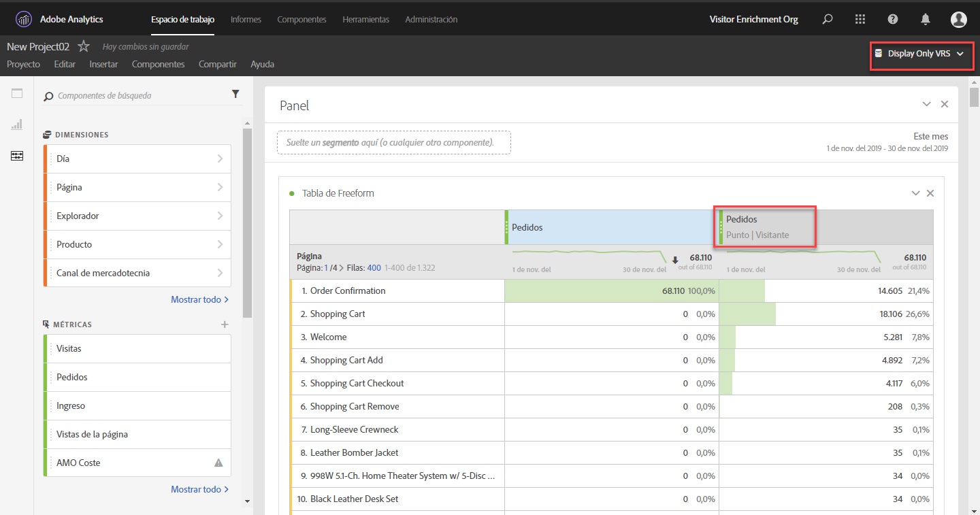This screenshot has height=515, width=980.
Task: Click the filter funnel icon in components search
Action: pyautogui.click(x=235, y=95)
